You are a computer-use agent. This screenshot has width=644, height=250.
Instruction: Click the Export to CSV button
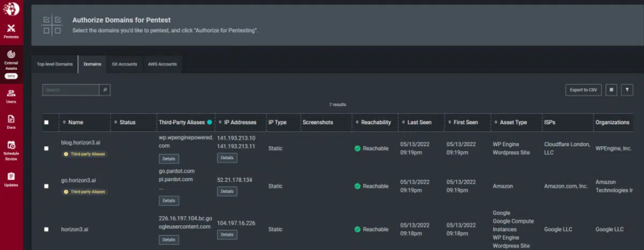[x=584, y=90]
